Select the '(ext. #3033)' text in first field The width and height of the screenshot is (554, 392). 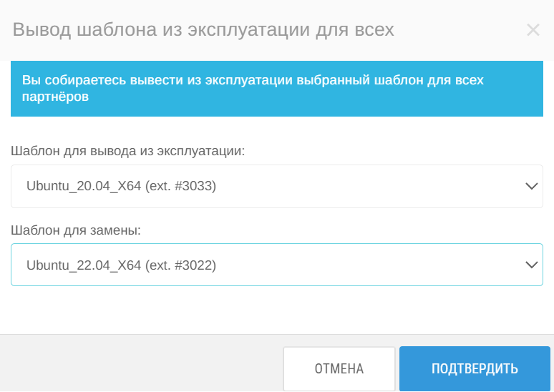click(x=180, y=186)
